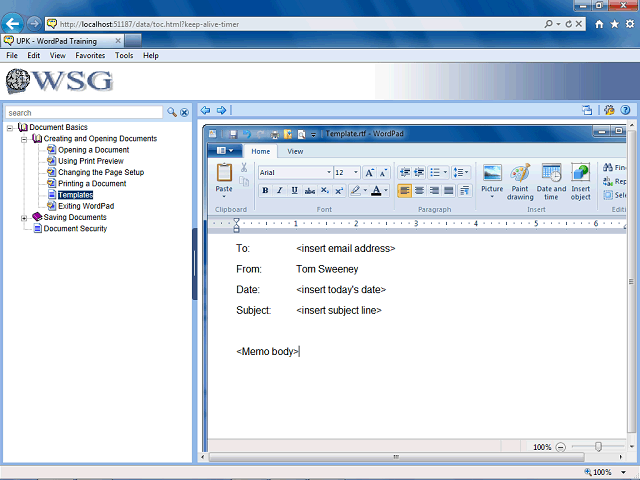The height and width of the screenshot is (480, 640).
Task: Insert Date and time
Action: pos(551,181)
